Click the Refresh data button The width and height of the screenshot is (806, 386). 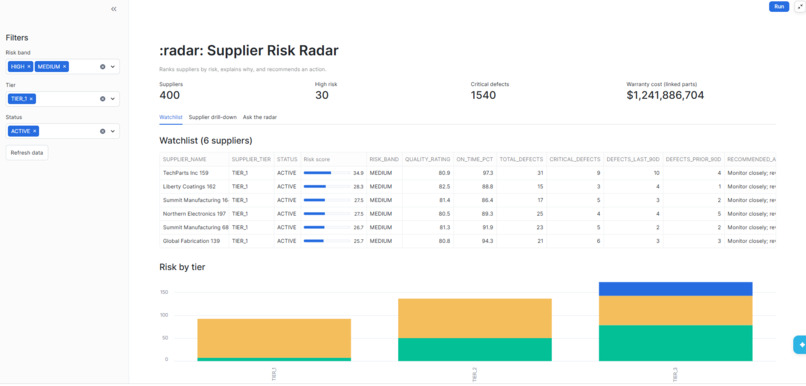[27, 153]
